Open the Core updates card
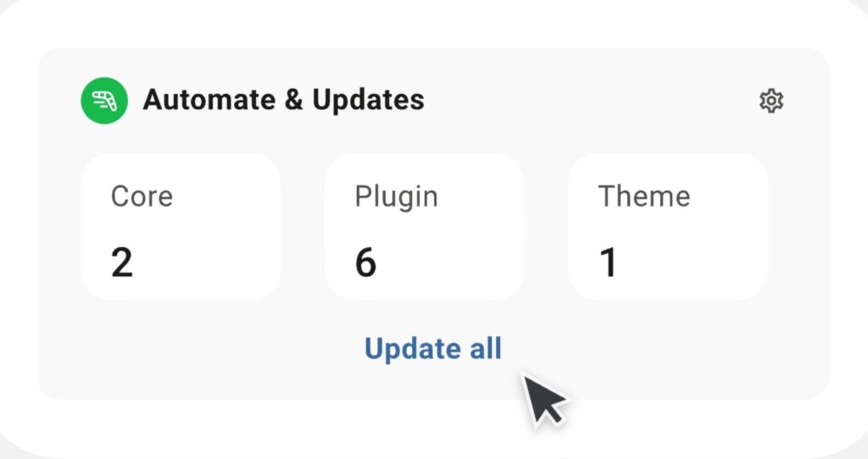 [x=181, y=227]
